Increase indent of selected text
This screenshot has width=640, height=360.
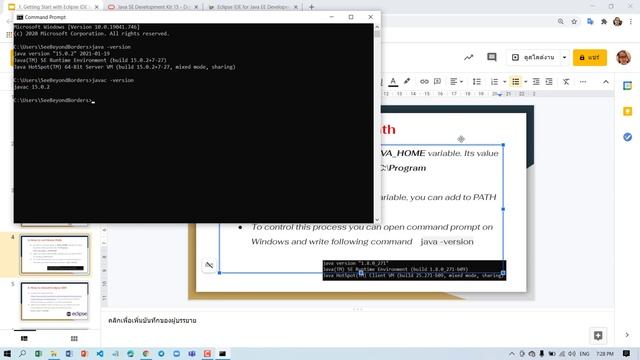tap(549, 82)
